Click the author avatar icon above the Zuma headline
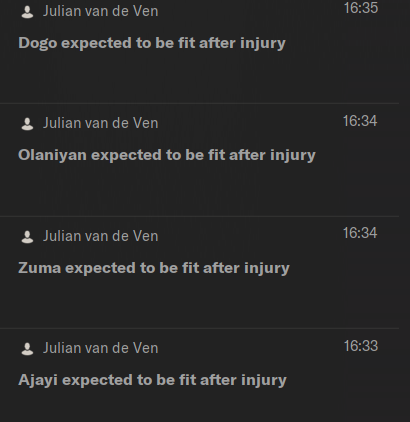The image size is (410, 422). [27, 237]
